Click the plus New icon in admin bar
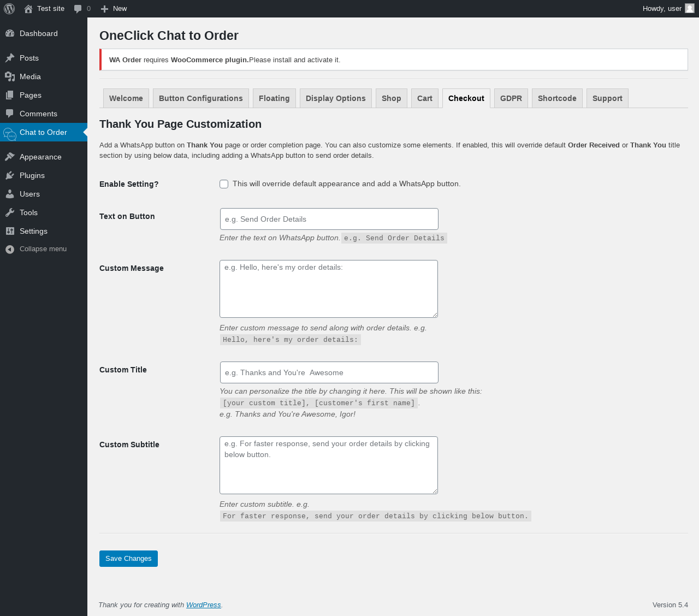The width and height of the screenshot is (699, 616). 104,9
